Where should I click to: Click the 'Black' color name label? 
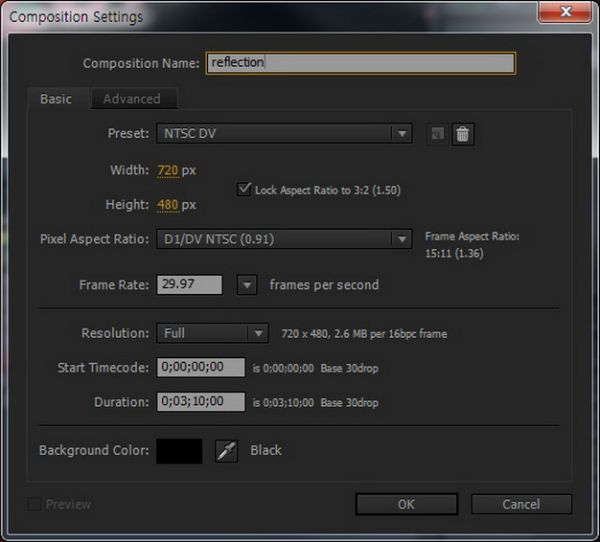pyautogui.click(x=266, y=450)
